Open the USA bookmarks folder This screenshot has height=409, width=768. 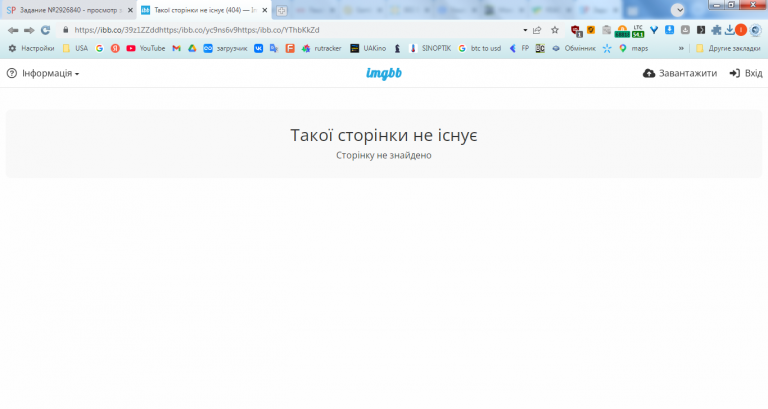tap(75, 48)
